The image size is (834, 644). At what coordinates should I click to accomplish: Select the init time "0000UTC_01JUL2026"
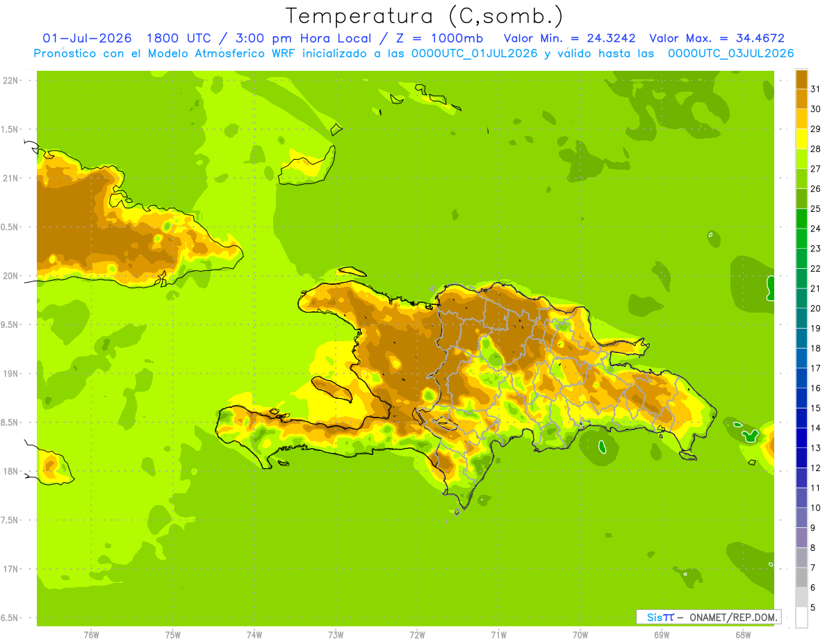tap(475, 53)
